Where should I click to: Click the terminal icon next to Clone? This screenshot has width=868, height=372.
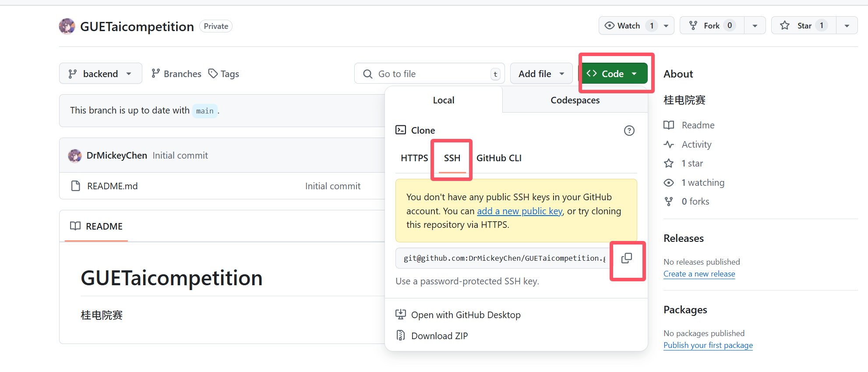(401, 130)
